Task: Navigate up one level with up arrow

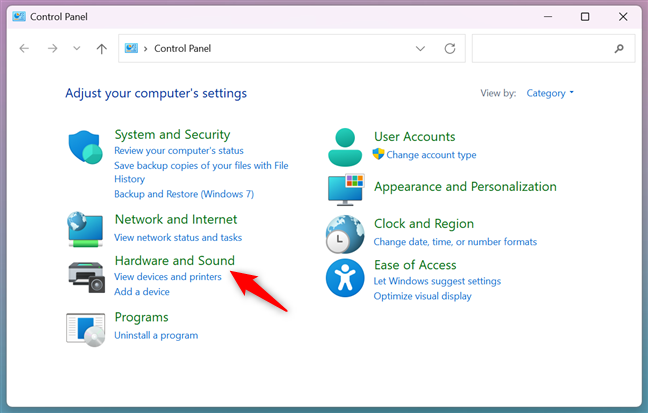Action: pos(102,49)
